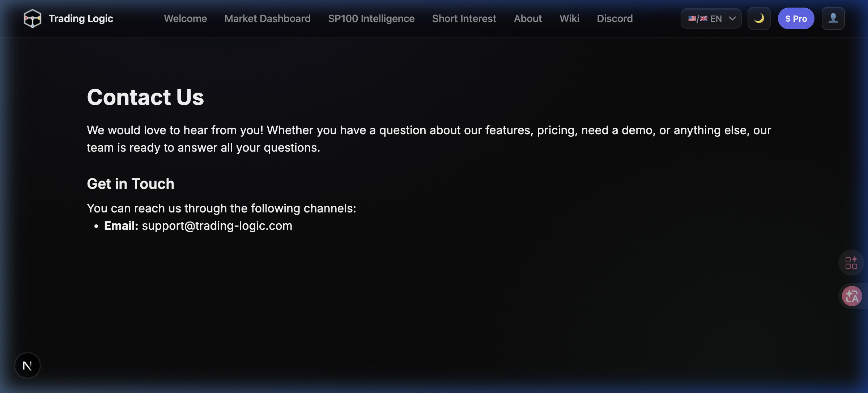The image size is (868, 393).
Task: Expand the EN language dropdown
Action: point(711,18)
